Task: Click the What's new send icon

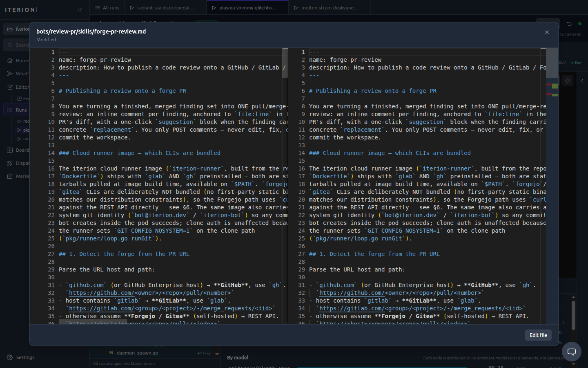Action: (x=10, y=74)
